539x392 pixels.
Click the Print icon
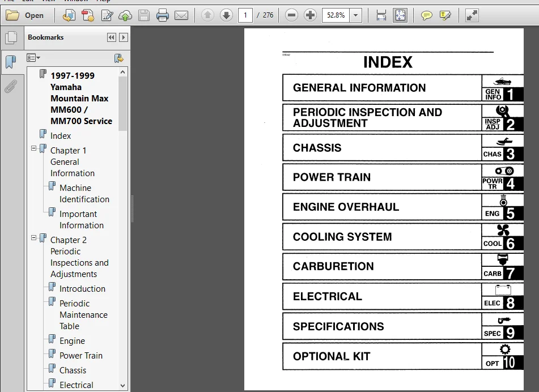(x=162, y=15)
